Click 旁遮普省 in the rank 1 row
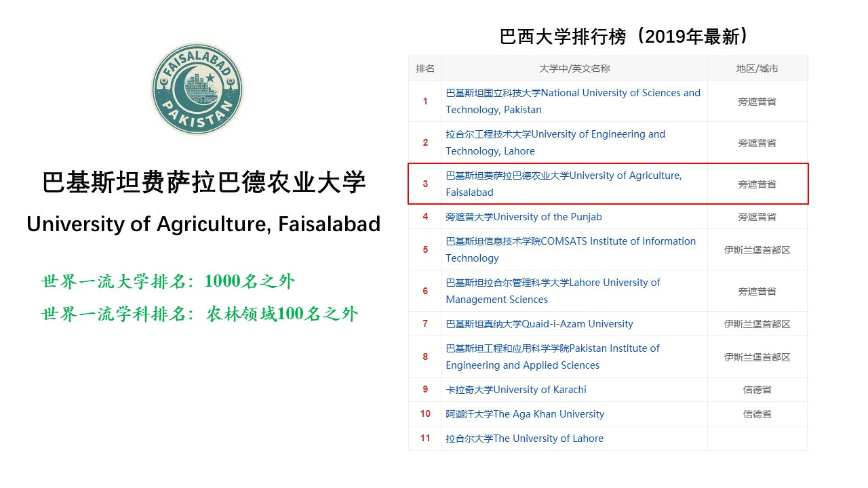Screen dimensions: 868x488 (x=757, y=102)
